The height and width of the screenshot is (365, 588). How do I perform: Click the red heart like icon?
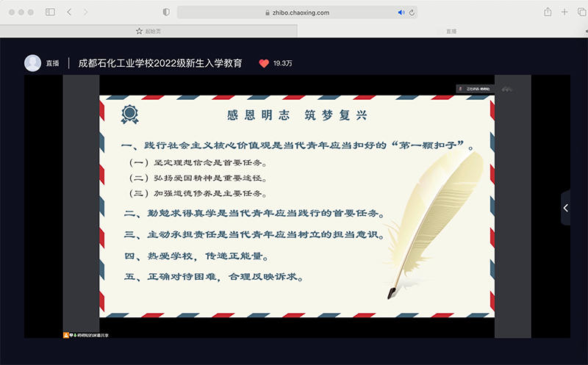click(264, 63)
